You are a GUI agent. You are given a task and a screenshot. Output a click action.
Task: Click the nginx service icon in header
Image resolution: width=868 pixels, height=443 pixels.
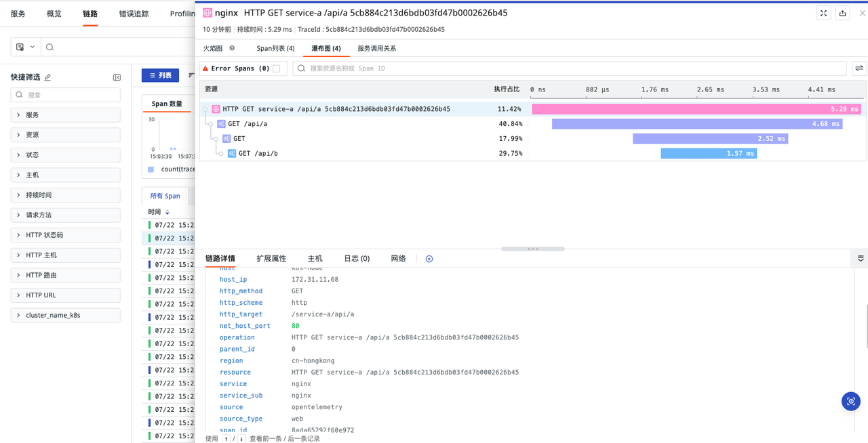(x=208, y=13)
